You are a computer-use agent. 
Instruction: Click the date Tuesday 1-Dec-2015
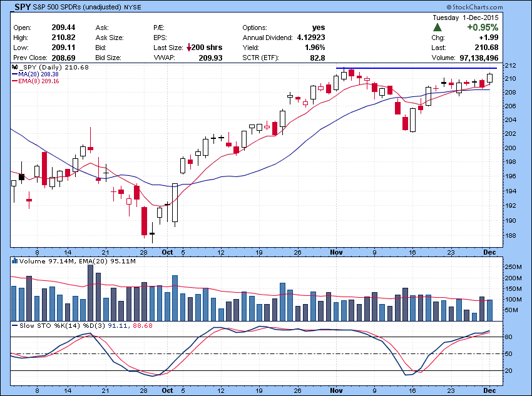coord(466,18)
